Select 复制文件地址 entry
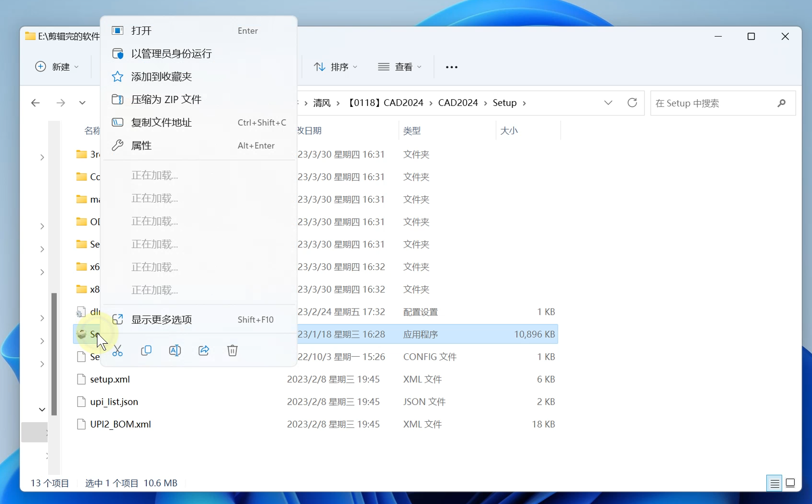The image size is (812, 504). pyautogui.click(x=199, y=122)
